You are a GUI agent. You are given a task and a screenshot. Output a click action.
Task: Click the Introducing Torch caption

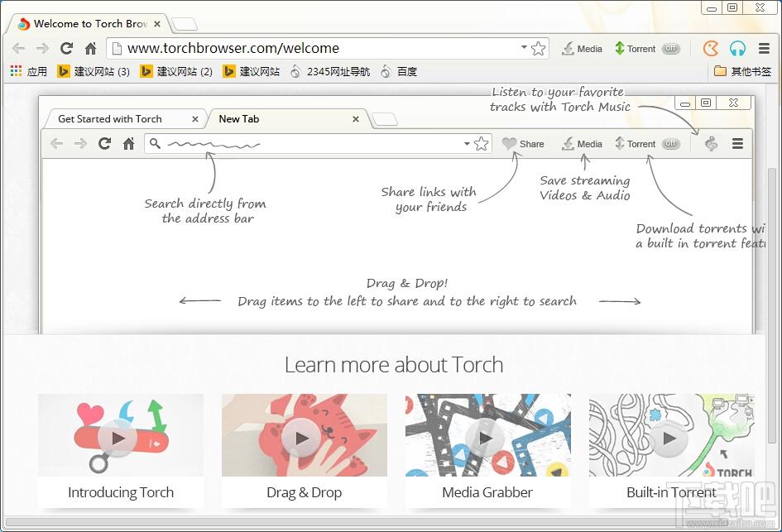point(121,492)
